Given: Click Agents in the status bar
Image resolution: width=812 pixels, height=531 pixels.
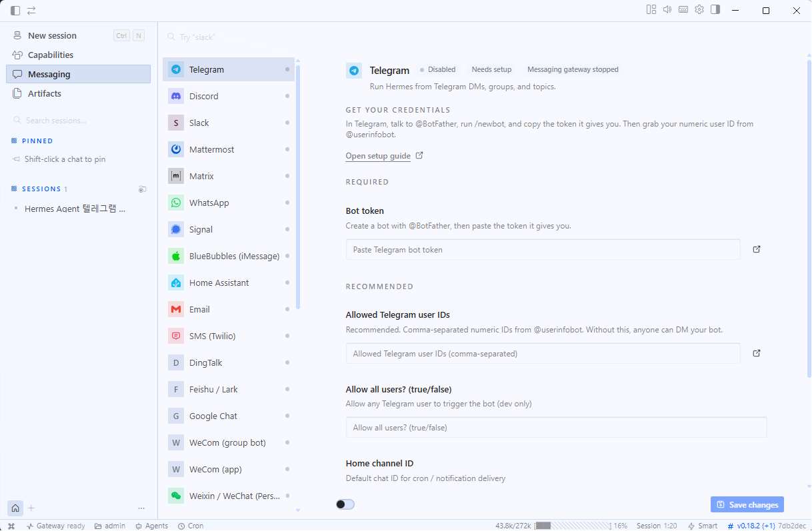Looking at the screenshot, I should point(151,526).
